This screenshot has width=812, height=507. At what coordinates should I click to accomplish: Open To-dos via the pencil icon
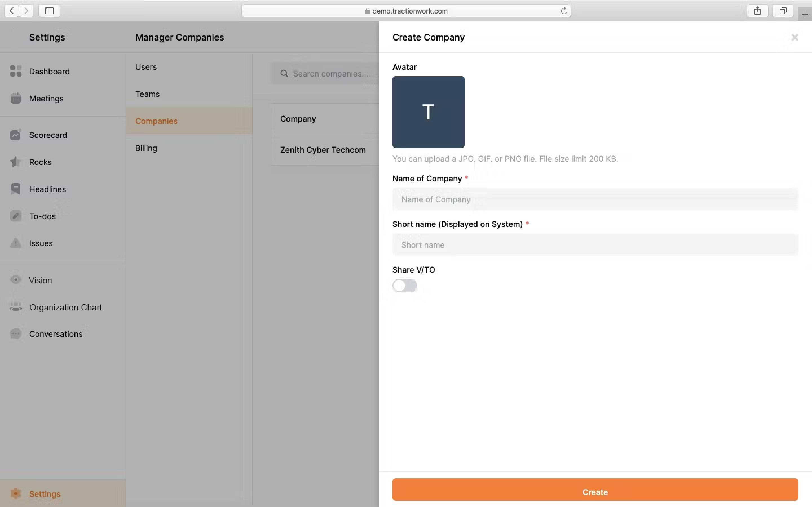16,216
